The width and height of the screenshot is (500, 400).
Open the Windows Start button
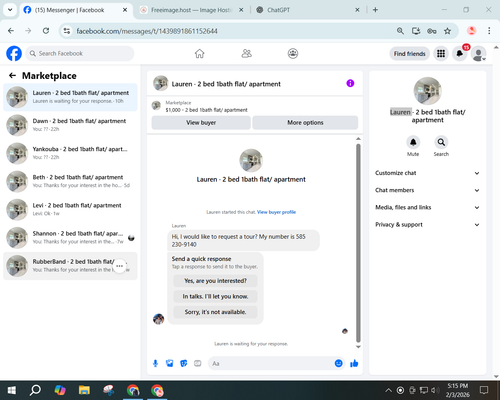click(x=12, y=390)
